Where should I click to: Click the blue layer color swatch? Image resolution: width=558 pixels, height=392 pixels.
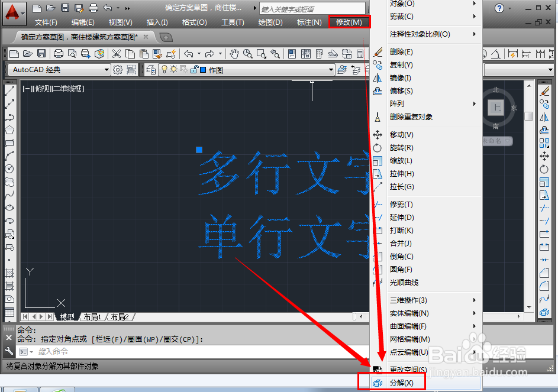click(x=202, y=69)
